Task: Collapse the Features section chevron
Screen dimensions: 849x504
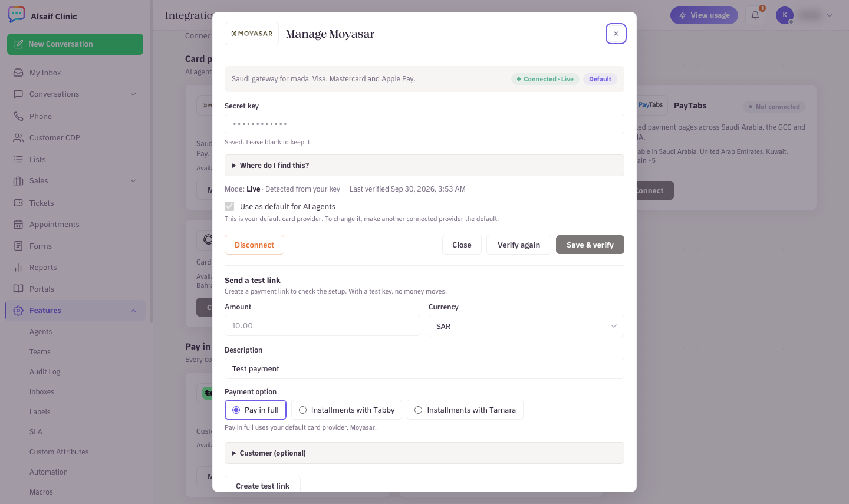Action: (133, 310)
